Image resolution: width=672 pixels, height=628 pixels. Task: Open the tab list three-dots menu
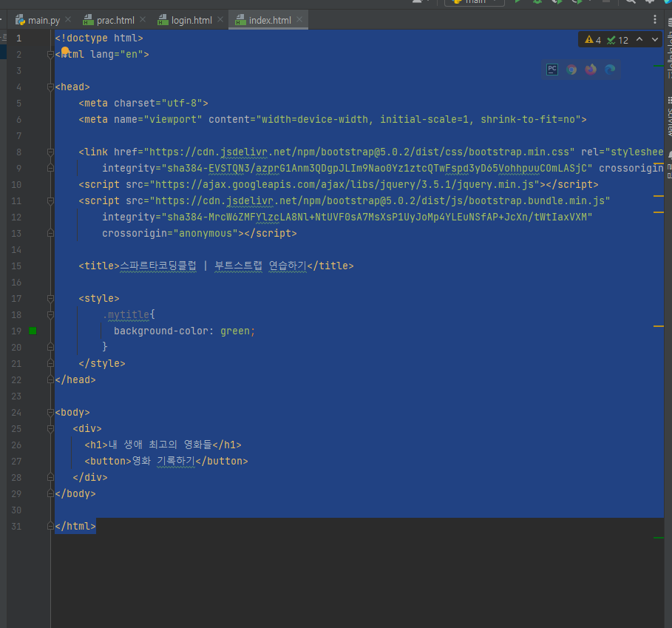(654, 19)
